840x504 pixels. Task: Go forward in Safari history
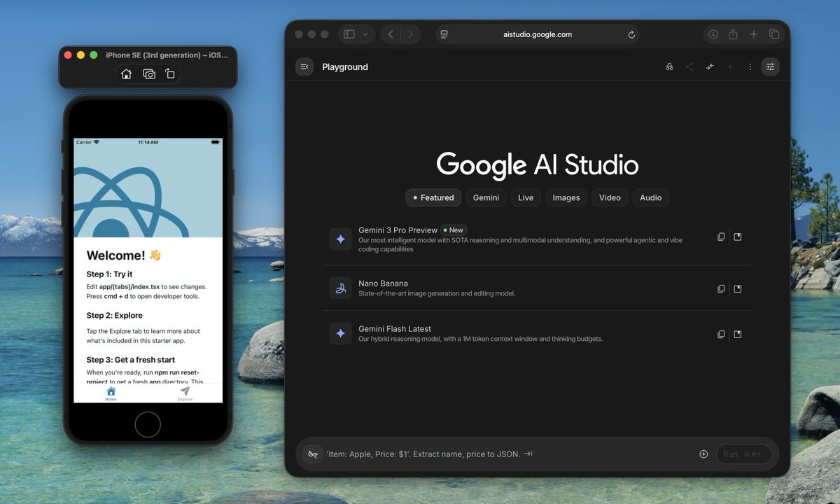pyautogui.click(x=410, y=34)
